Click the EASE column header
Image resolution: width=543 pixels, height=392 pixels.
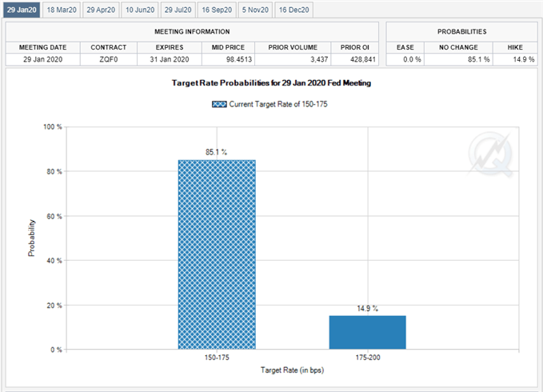pyautogui.click(x=405, y=47)
